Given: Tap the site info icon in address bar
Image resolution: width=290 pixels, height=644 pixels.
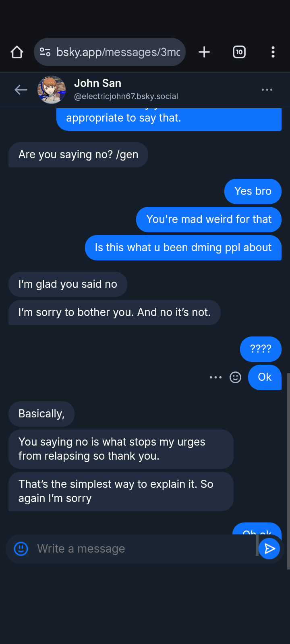Looking at the screenshot, I should (45, 52).
